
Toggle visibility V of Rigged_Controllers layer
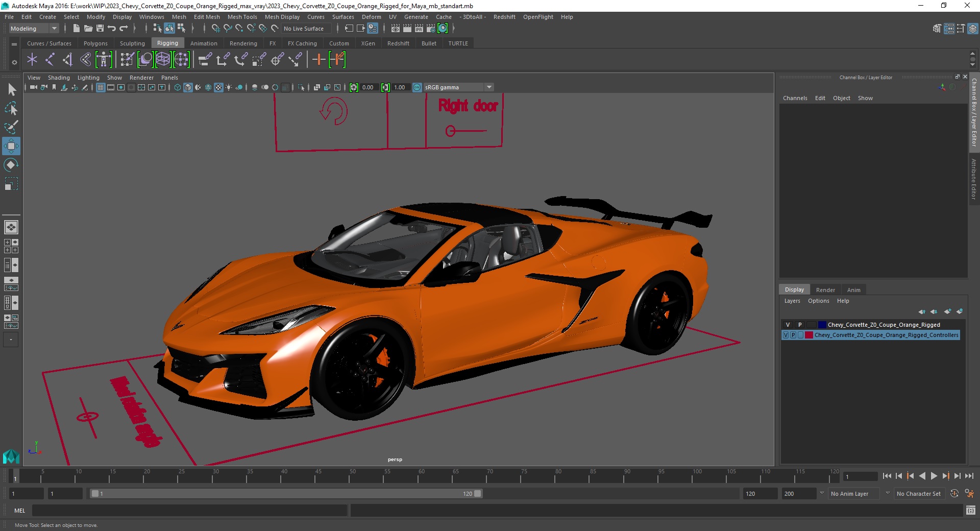click(786, 335)
